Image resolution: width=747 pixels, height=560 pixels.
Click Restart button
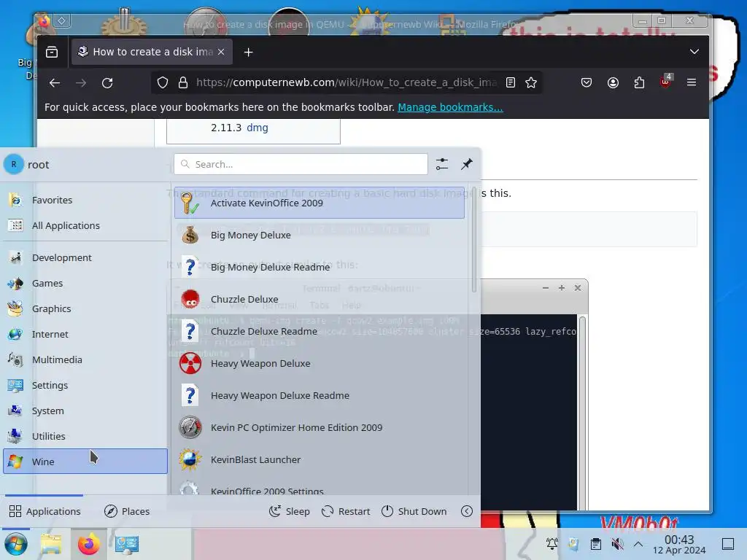pyautogui.click(x=345, y=511)
